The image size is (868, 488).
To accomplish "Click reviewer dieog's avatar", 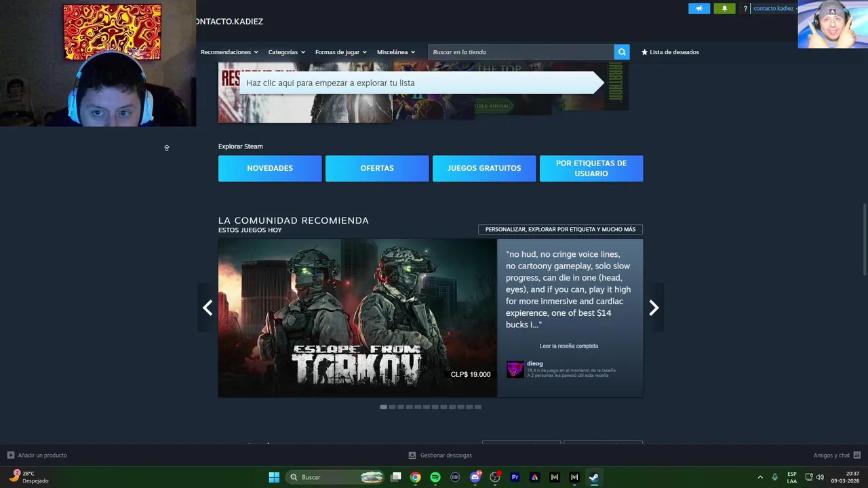I will pos(515,369).
